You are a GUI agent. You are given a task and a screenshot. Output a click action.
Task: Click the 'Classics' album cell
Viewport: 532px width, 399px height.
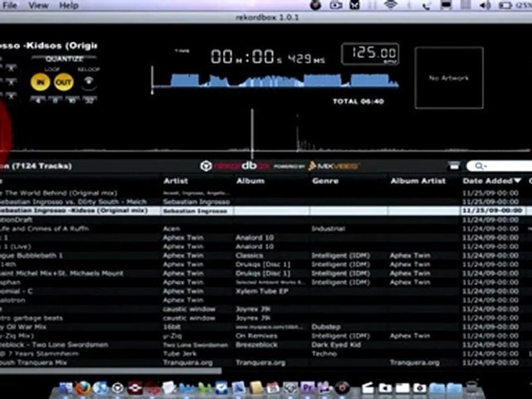click(x=249, y=255)
